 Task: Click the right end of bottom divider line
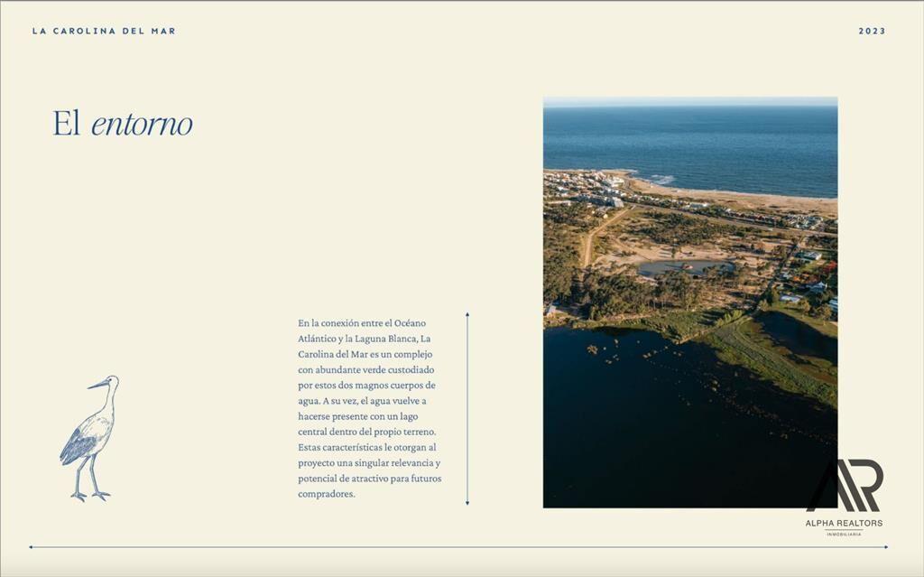884,547
